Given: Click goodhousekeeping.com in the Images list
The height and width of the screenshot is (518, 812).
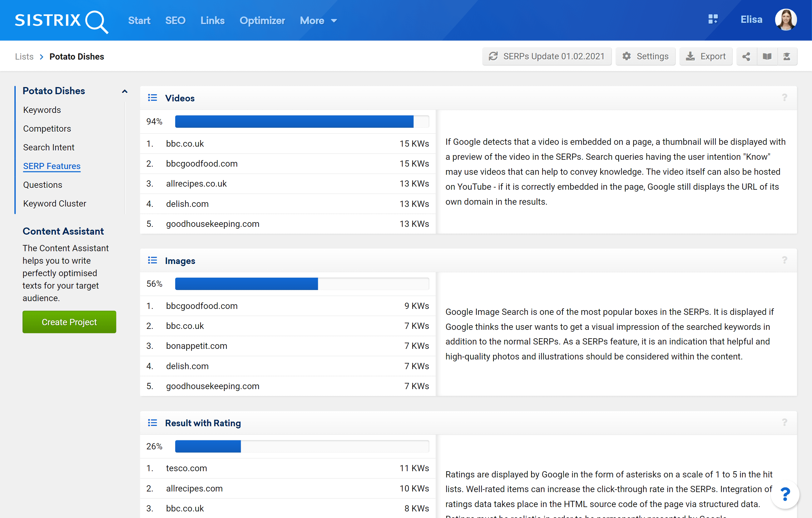Looking at the screenshot, I should click(213, 386).
